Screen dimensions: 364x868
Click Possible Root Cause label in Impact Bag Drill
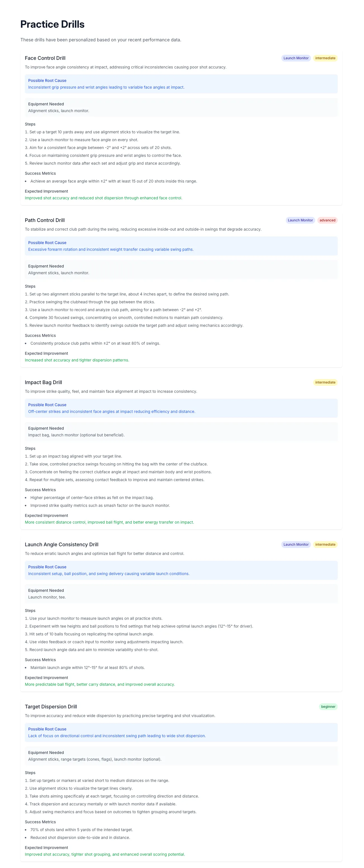(47, 405)
